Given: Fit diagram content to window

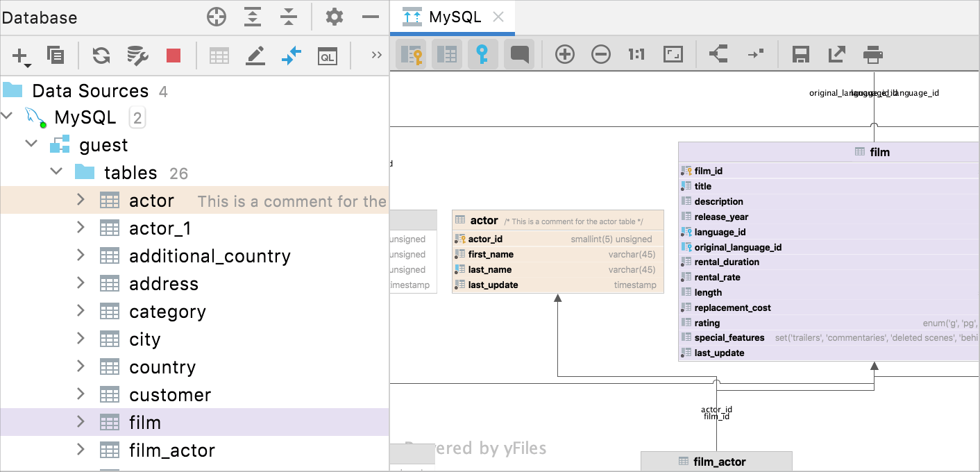Looking at the screenshot, I should (673, 53).
